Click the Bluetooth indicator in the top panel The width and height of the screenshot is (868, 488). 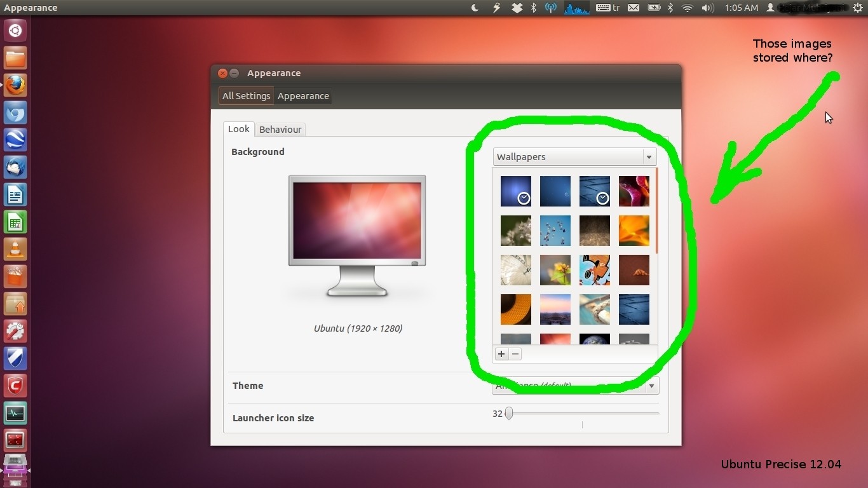pyautogui.click(x=669, y=8)
